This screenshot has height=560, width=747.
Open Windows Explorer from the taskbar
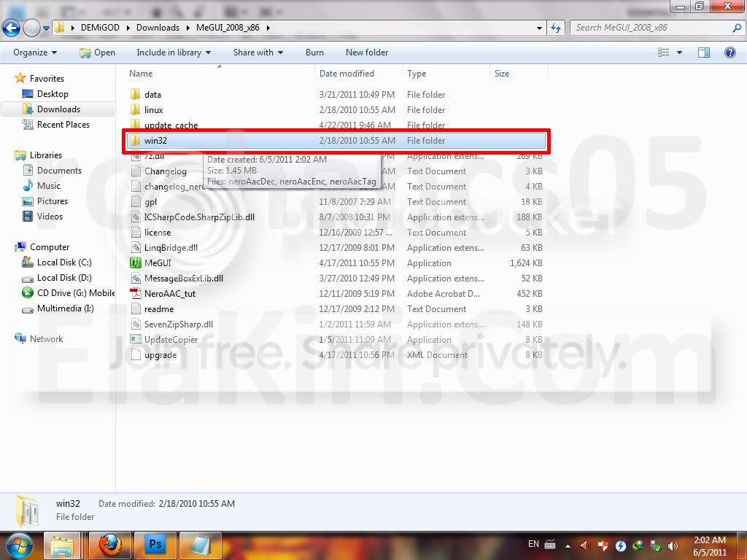(62, 545)
